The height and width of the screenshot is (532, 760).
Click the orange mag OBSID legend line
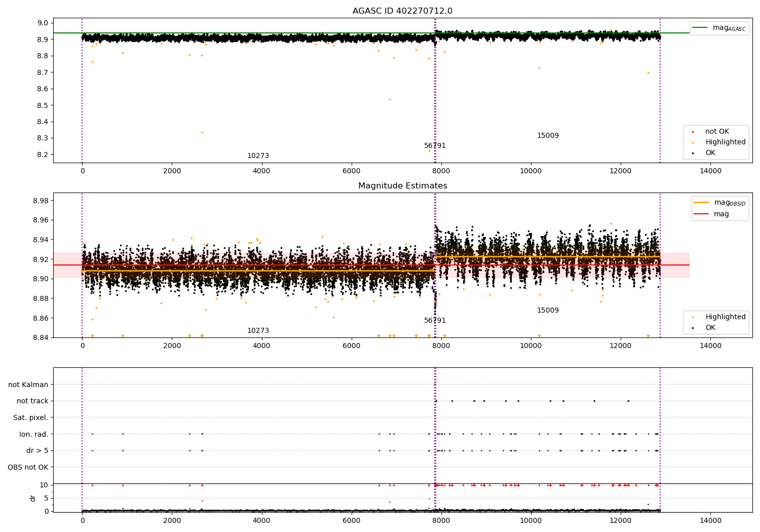tap(701, 203)
